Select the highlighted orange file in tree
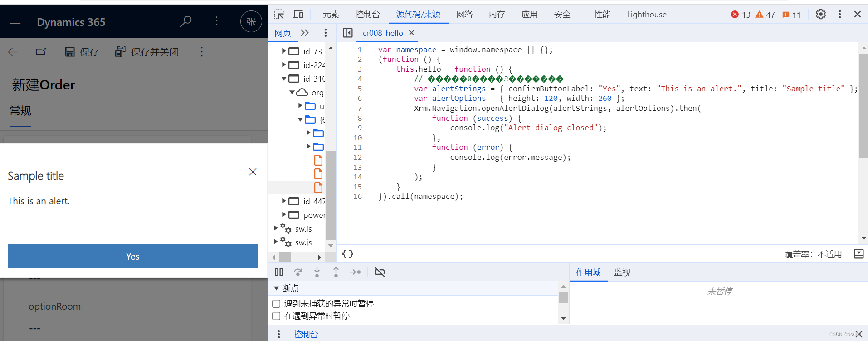868x341 pixels. [318, 187]
